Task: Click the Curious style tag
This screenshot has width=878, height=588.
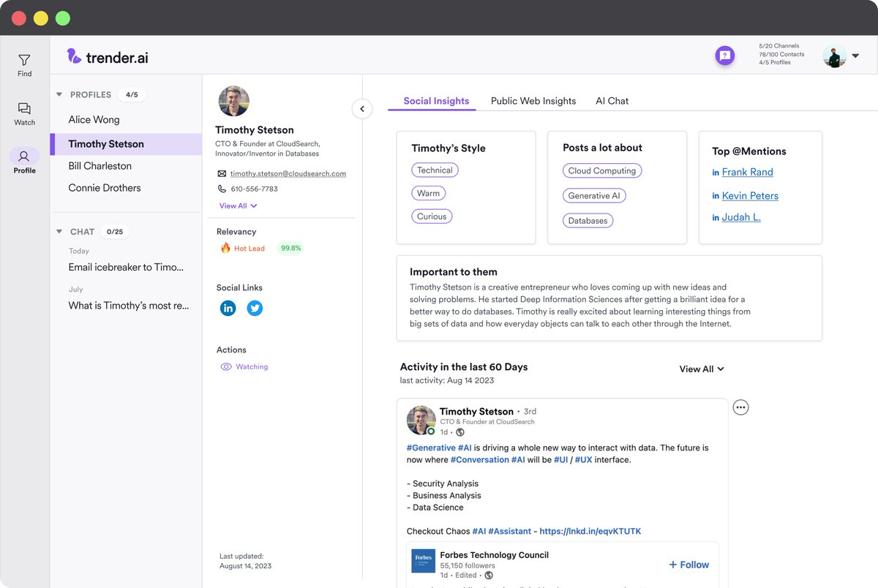Action: click(432, 216)
